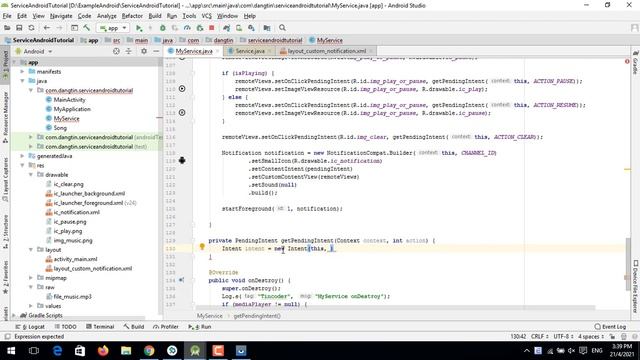Open the Refactor menu
The width and height of the screenshot is (640, 360).
132,16
